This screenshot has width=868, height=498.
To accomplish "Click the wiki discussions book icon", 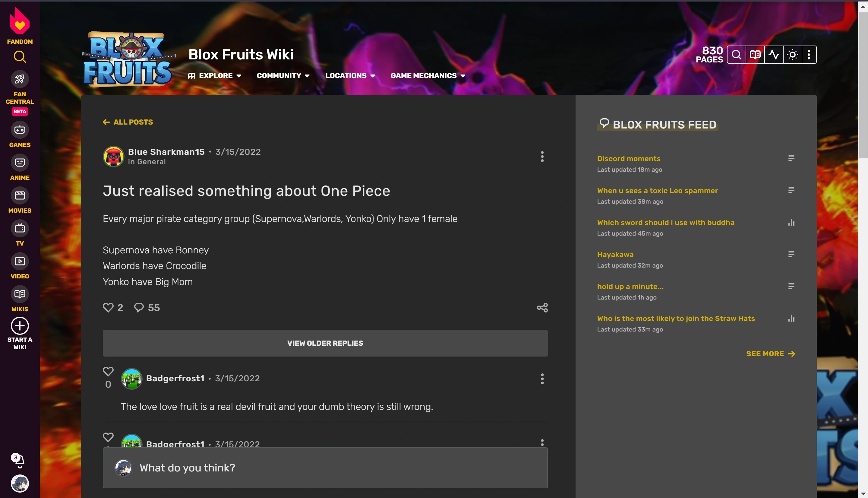I will pos(755,55).
